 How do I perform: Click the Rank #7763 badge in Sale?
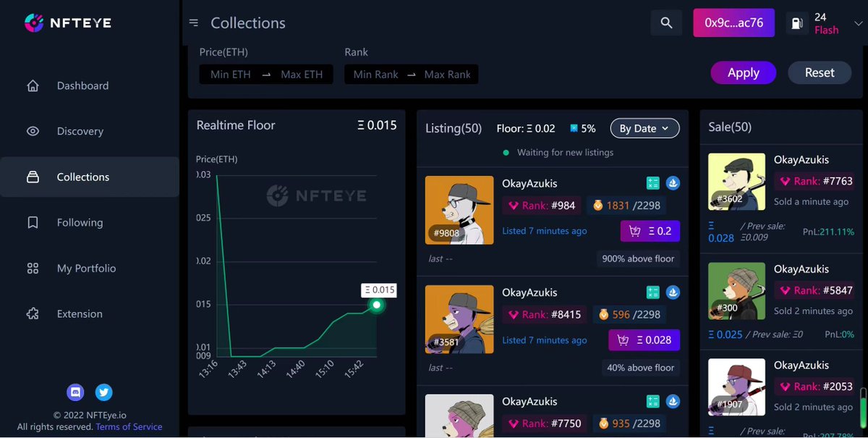click(817, 182)
